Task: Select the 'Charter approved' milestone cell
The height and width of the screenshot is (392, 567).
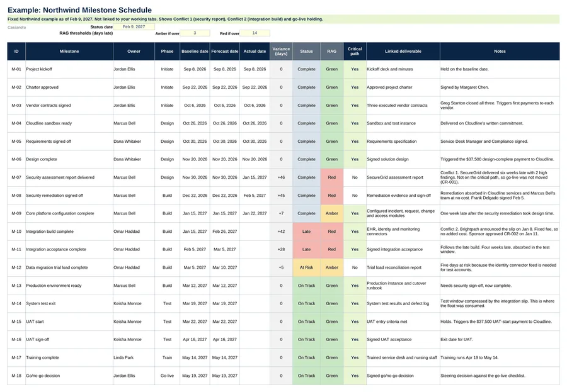Action: [x=69, y=87]
